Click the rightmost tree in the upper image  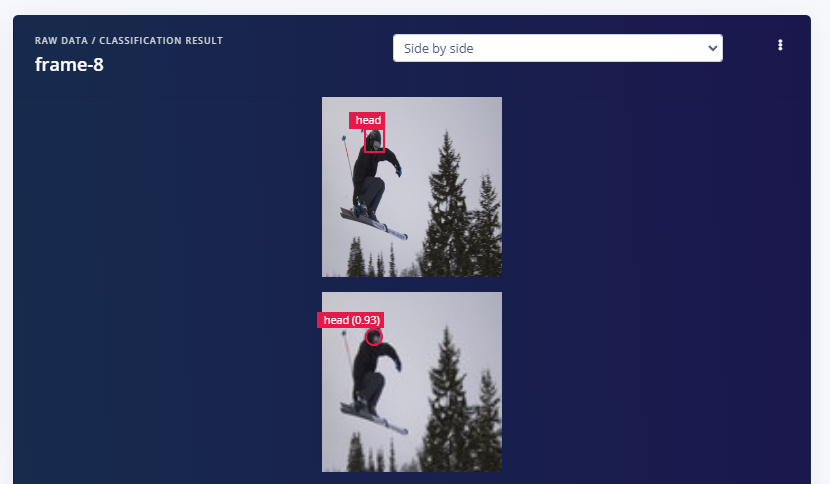(487, 226)
